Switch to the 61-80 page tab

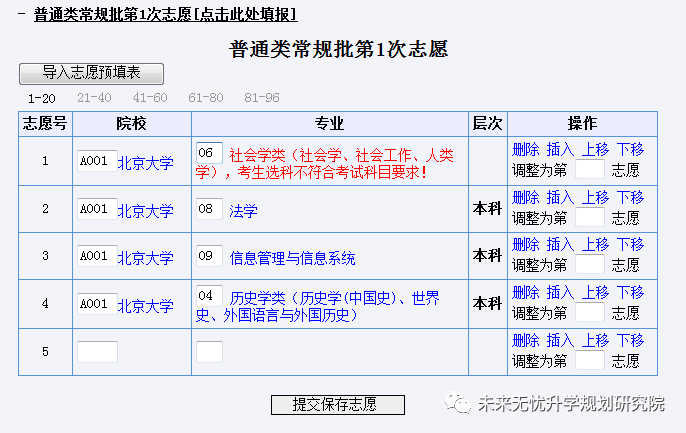tap(206, 98)
